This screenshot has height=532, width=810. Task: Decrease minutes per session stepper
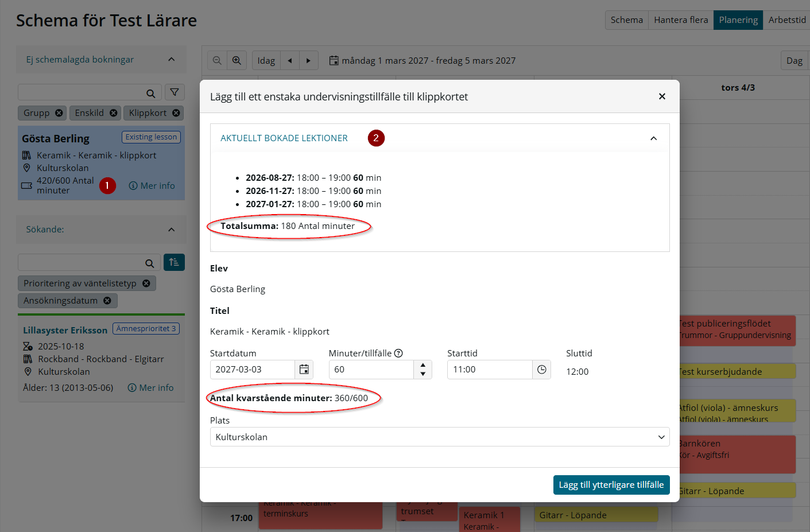point(423,374)
